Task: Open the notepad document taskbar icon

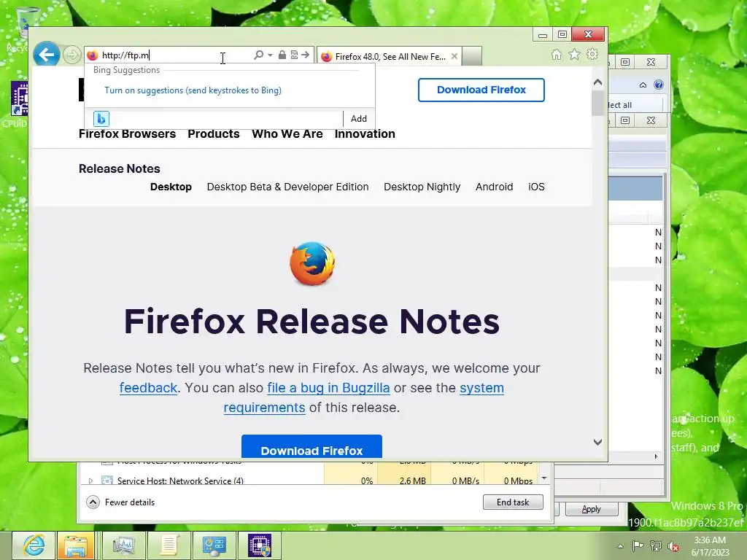Action: pyautogui.click(x=169, y=545)
